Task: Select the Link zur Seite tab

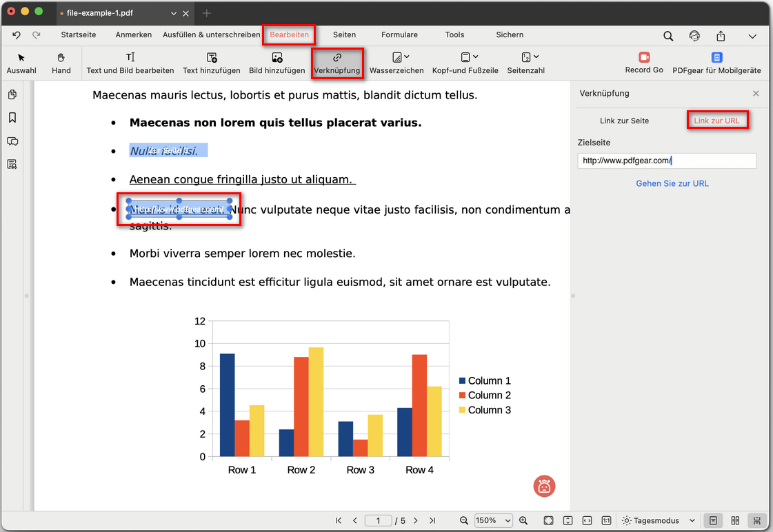Action: (624, 121)
